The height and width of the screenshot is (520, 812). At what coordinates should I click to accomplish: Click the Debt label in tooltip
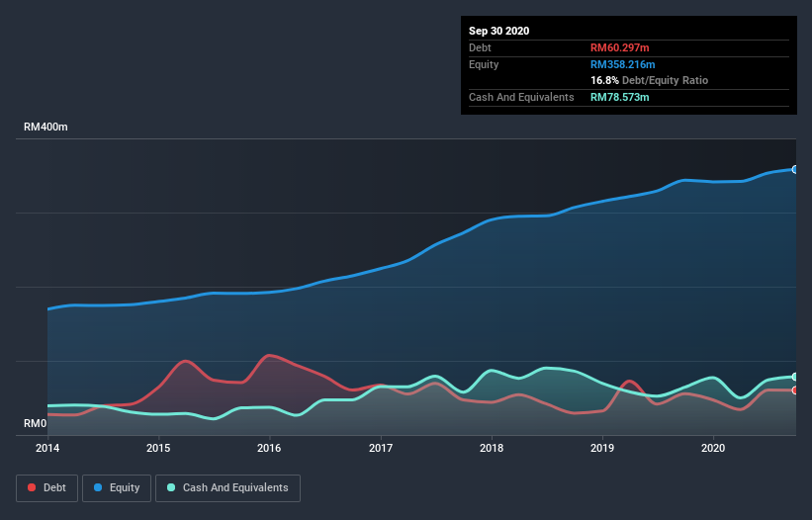pyautogui.click(x=480, y=47)
